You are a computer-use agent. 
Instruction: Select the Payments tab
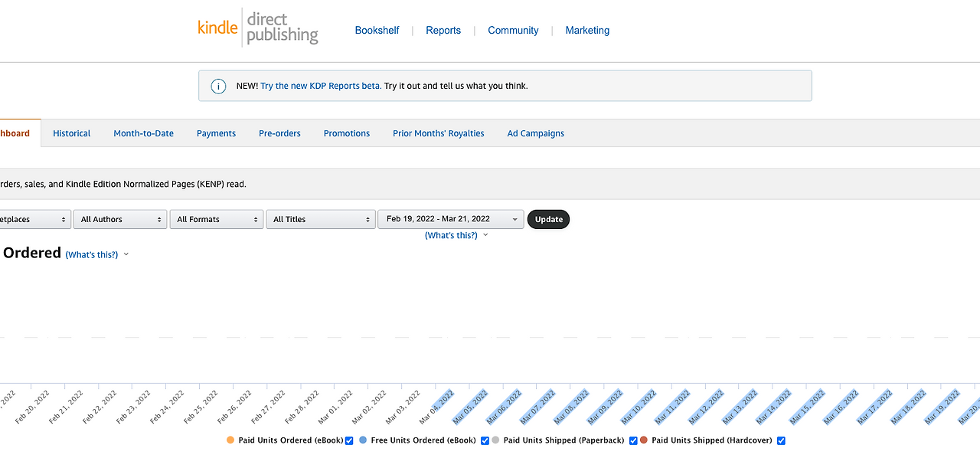point(216,133)
